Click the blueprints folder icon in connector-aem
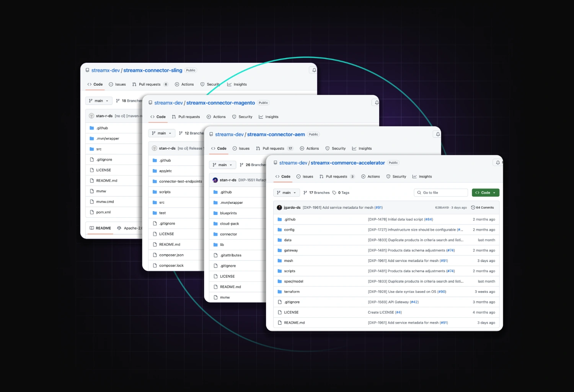Screen dimensions: 574x392 tap(215, 213)
